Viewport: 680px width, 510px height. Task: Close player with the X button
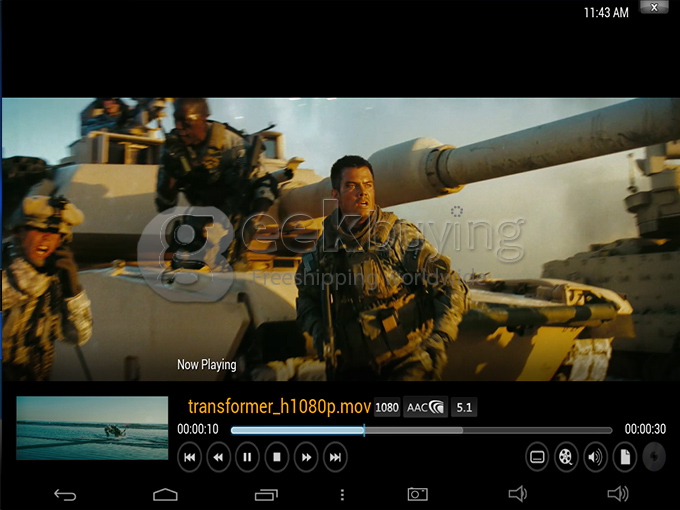coord(654,7)
